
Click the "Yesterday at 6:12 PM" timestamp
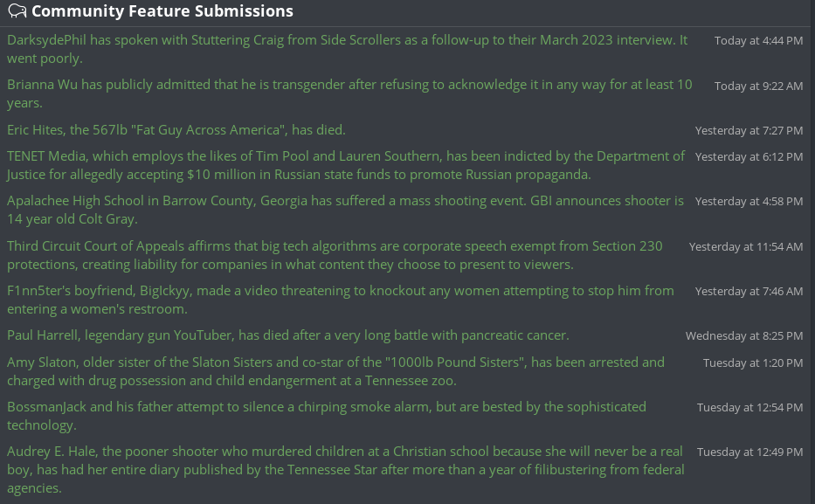(749, 157)
